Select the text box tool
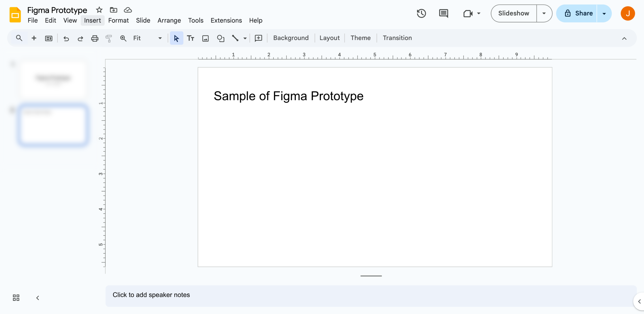 click(190, 38)
